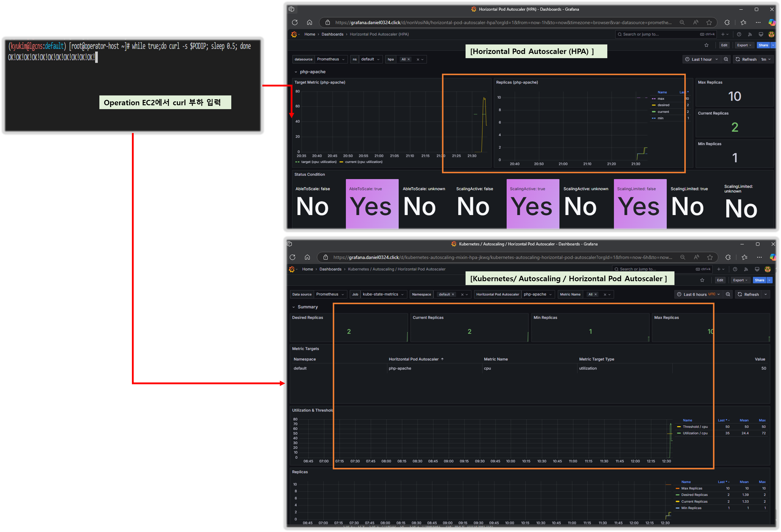Click the blue Share button in bottom dashboard
The width and height of the screenshot is (781, 532).
[759, 280]
